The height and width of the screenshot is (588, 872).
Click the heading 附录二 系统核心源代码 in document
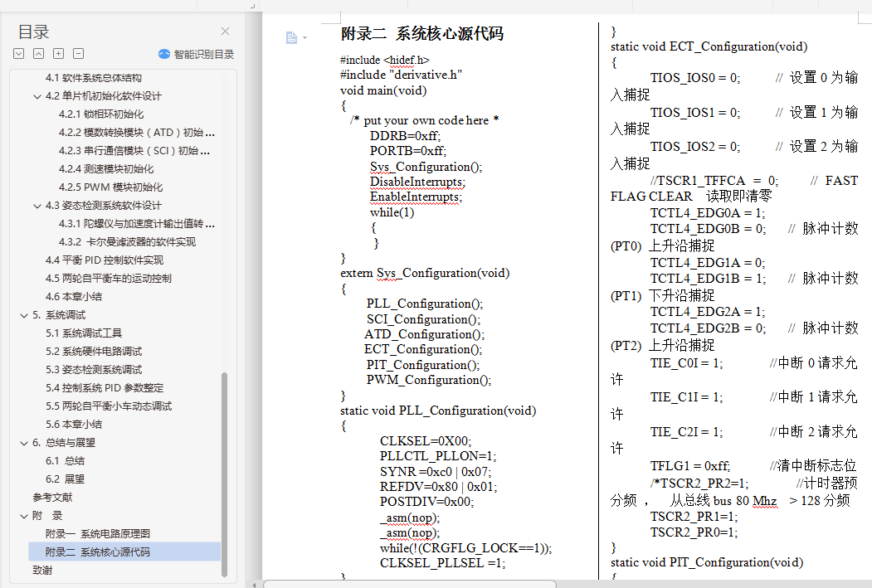422,34
